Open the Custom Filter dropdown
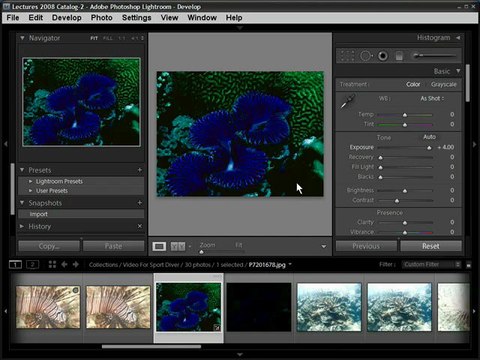Screen dimensions: 480x360 [x=431, y=264]
